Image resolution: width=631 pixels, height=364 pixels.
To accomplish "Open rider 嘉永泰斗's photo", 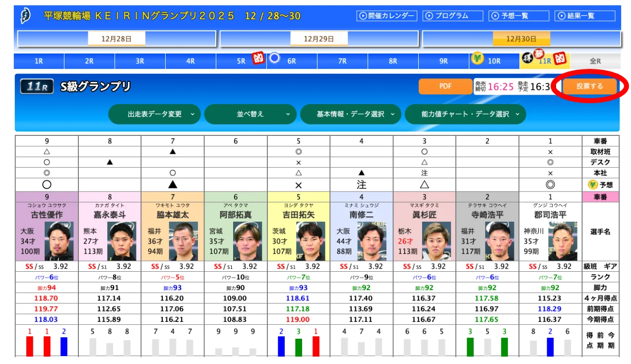I will coord(122,241).
